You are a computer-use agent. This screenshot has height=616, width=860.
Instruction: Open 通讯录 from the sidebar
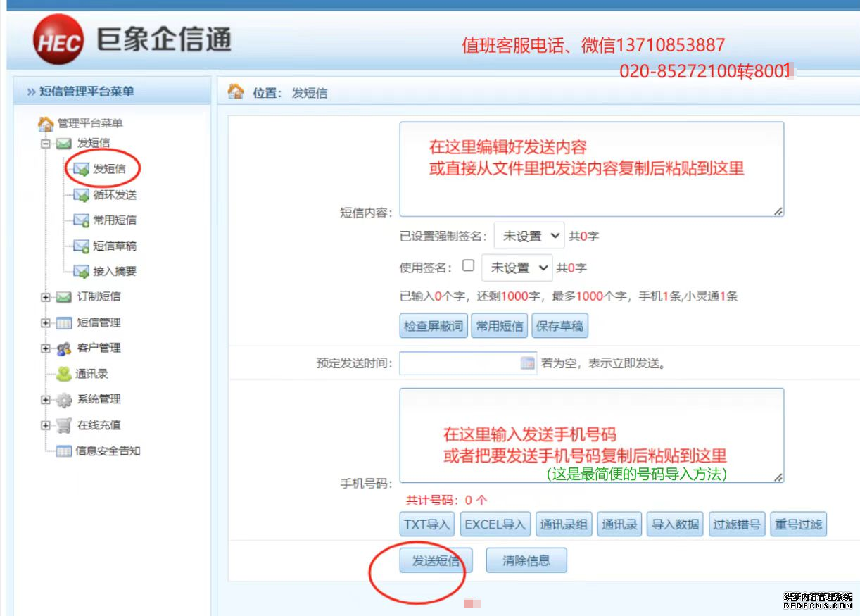pyautogui.click(x=91, y=374)
